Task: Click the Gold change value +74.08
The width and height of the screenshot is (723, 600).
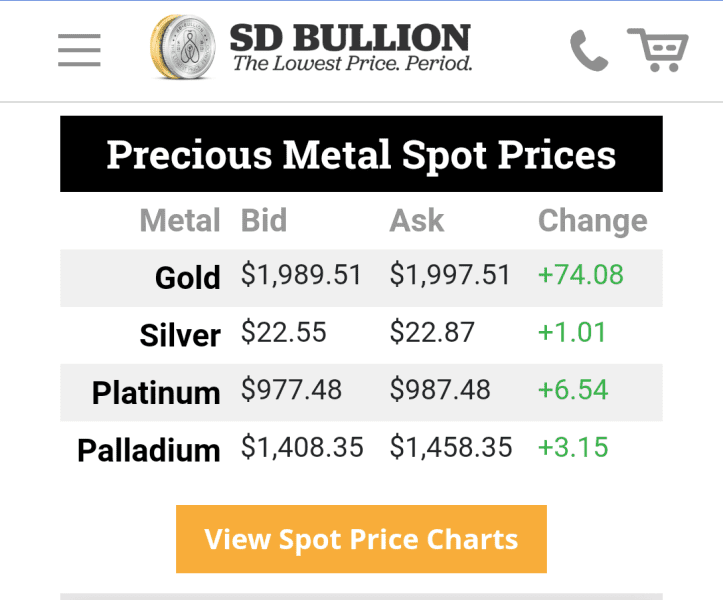Action: 581,275
